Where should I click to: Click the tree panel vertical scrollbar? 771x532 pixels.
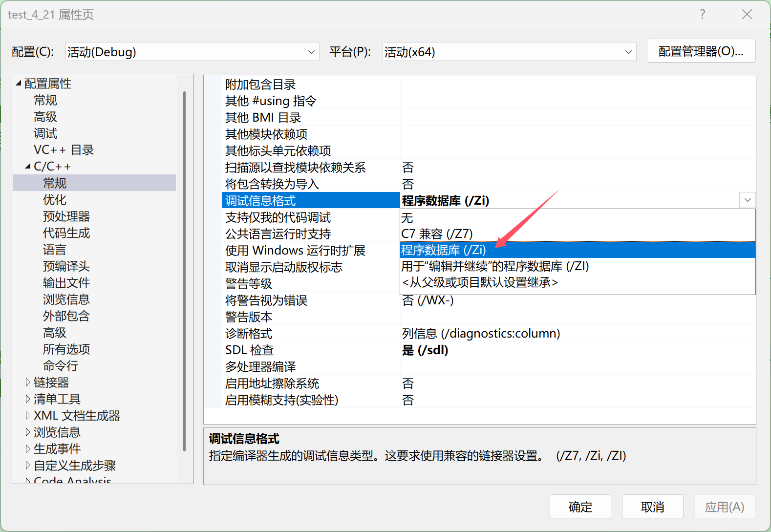click(184, 271)
